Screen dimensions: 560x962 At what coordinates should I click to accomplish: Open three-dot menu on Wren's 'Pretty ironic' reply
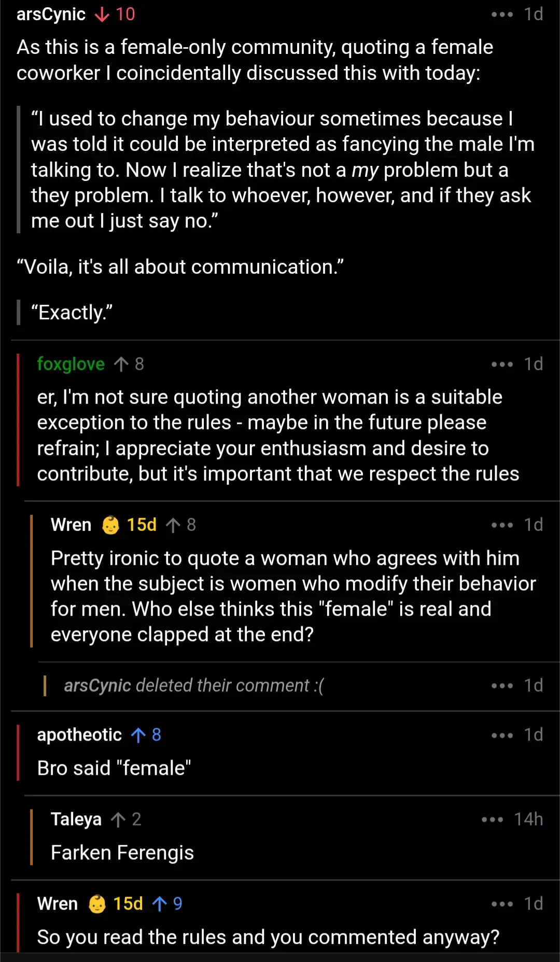click(x=502, y=525)
